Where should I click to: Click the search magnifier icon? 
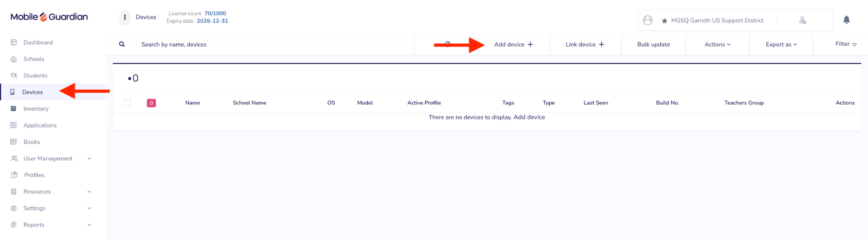click(122, 44)
